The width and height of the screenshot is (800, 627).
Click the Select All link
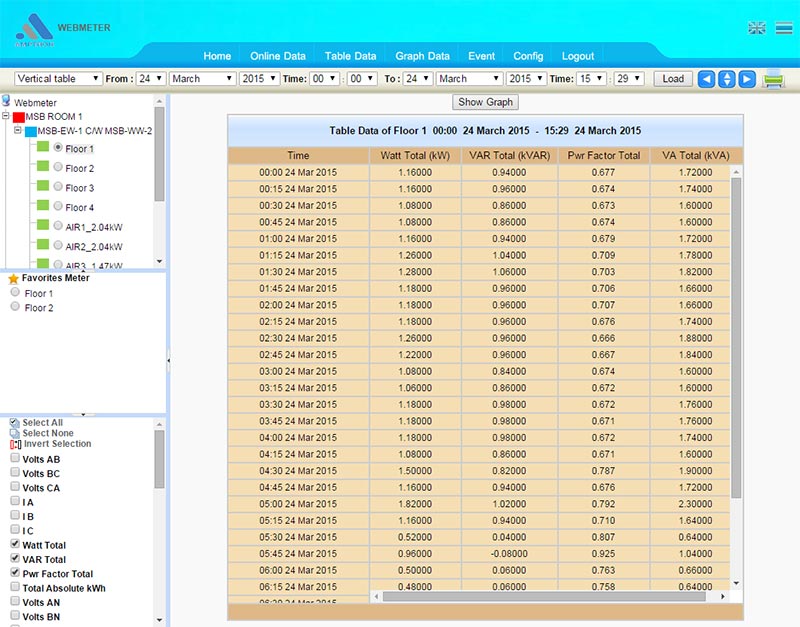[42, 422]
